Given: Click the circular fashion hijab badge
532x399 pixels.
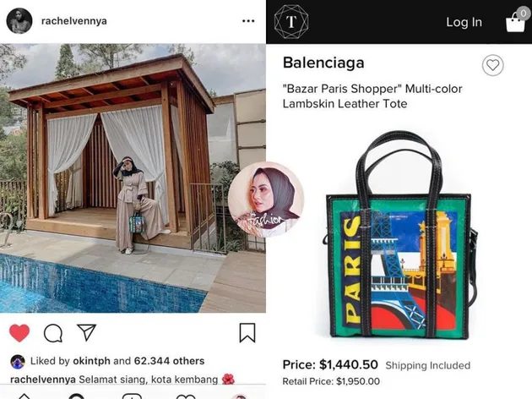Looking at the screenshot, I should click(x=266, y=199).
